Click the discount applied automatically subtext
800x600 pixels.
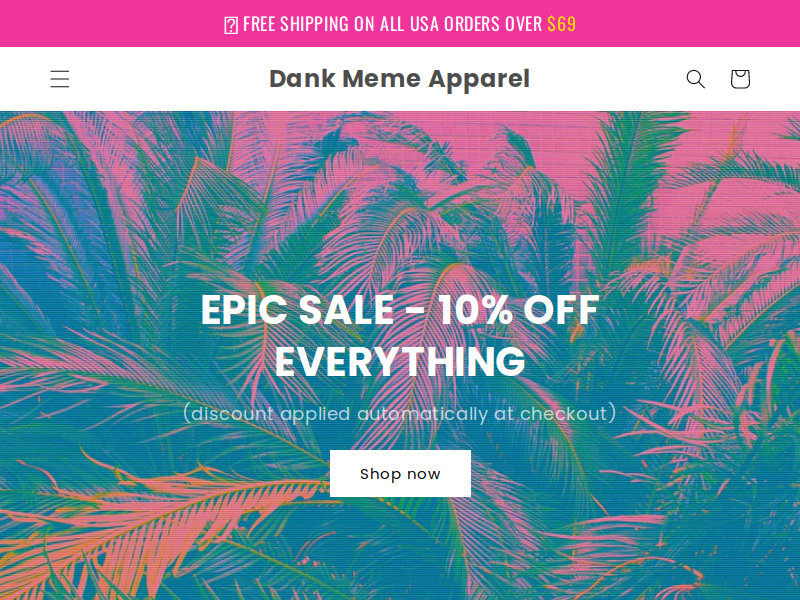400,413
